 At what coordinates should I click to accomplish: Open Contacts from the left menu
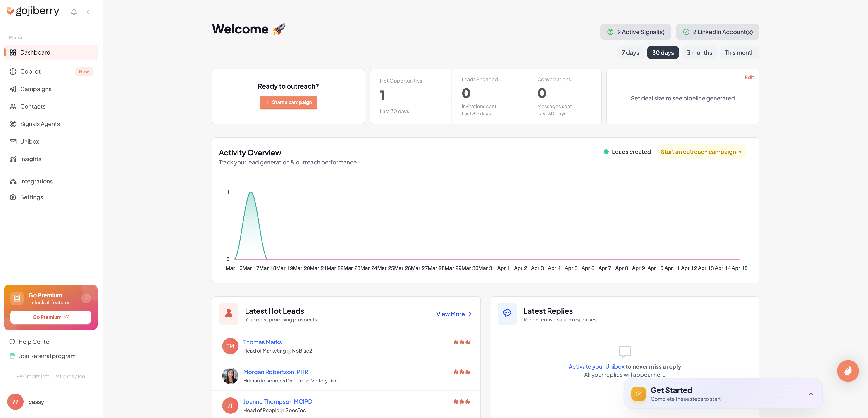(32, 107)
